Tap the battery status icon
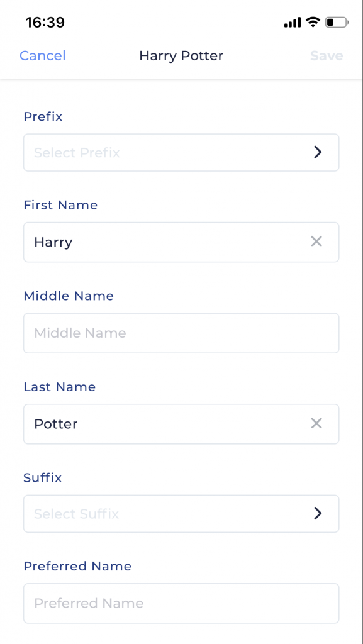This screenshot has width=363, height=644. pyautogui.click(x=337, y=22)
